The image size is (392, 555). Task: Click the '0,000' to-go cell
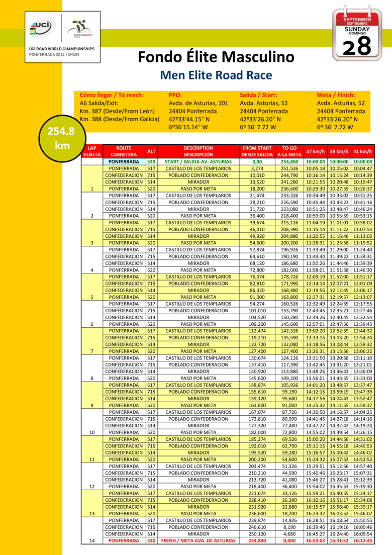point(289,541)
